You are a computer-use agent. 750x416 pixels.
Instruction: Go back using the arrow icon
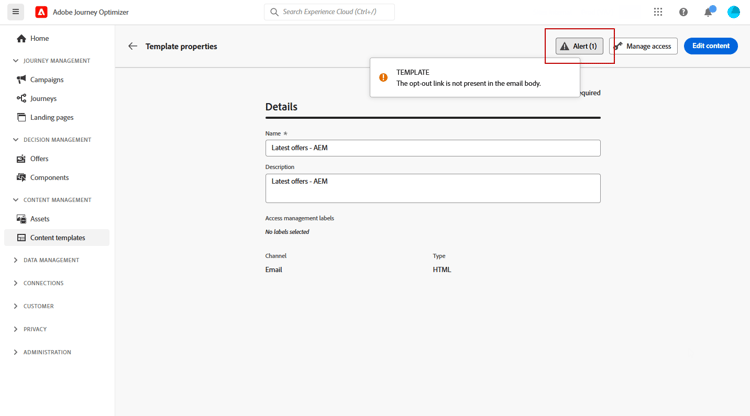[132, 46]
